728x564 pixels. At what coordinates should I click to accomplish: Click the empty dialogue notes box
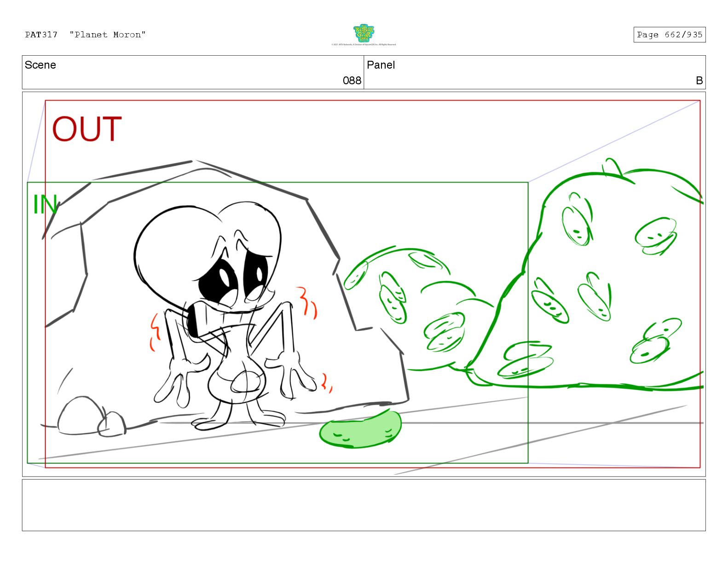(364, 505)
